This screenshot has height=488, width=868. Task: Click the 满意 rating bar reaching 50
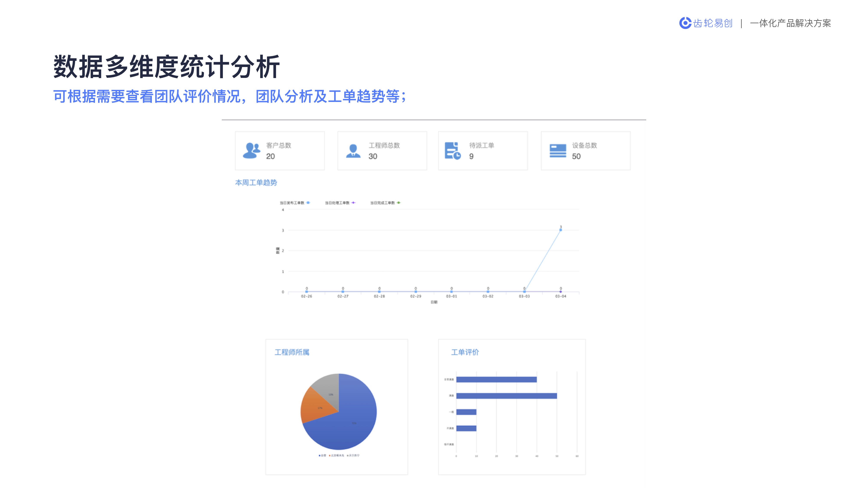506,396
